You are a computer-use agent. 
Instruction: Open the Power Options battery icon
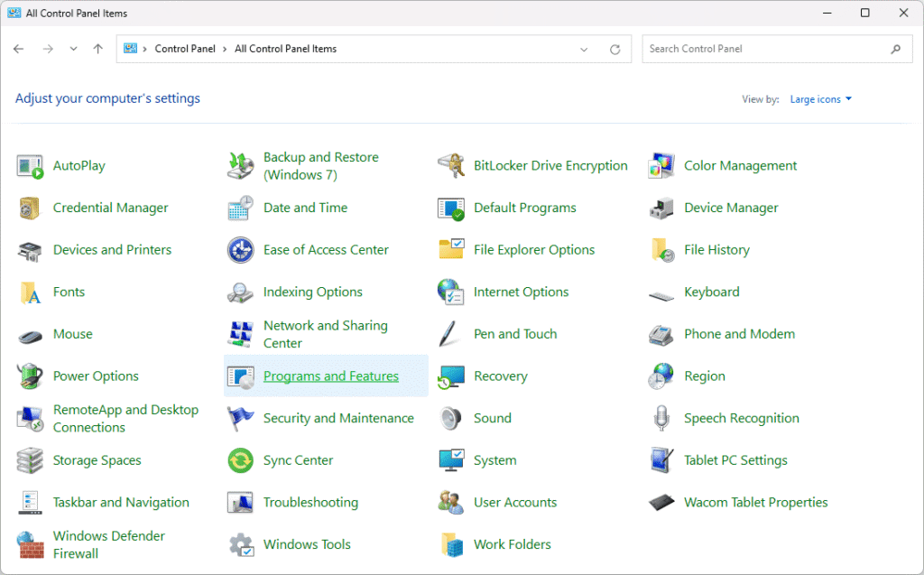30,376
